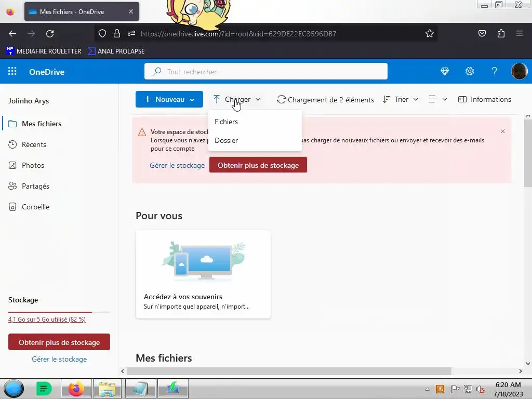532x399 pixels.
Task: Dismiss the storage warning banner
Action: [502, 131]
